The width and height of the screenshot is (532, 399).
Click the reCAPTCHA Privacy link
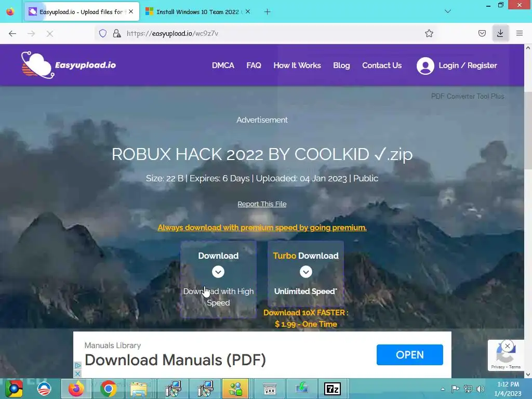(x=498, y=367)
